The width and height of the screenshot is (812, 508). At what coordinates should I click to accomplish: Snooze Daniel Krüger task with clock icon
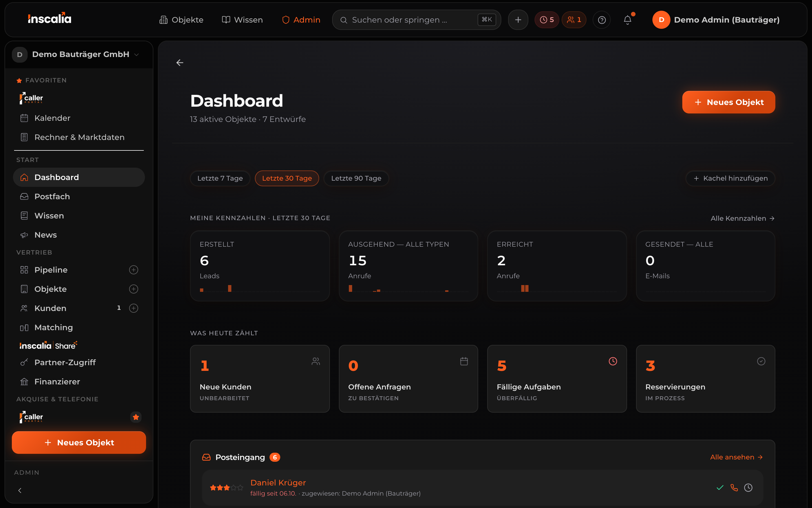pyautogui.click(x=748, y=487)
